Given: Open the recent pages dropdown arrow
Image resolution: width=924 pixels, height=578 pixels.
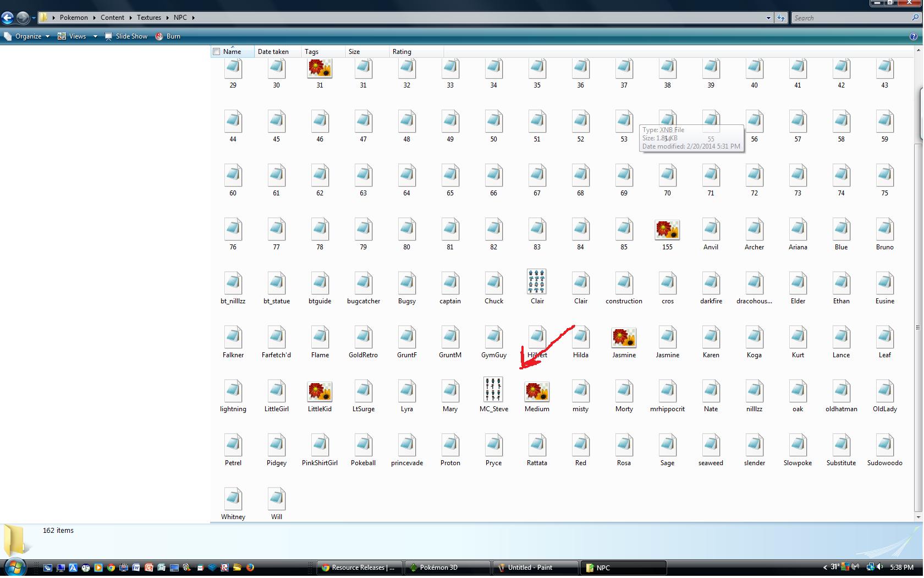Looking at the screenshot, I should tap(34, 18).
